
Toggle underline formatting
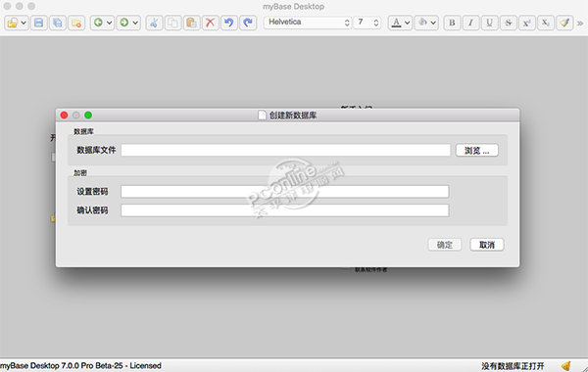pos(489,23)
